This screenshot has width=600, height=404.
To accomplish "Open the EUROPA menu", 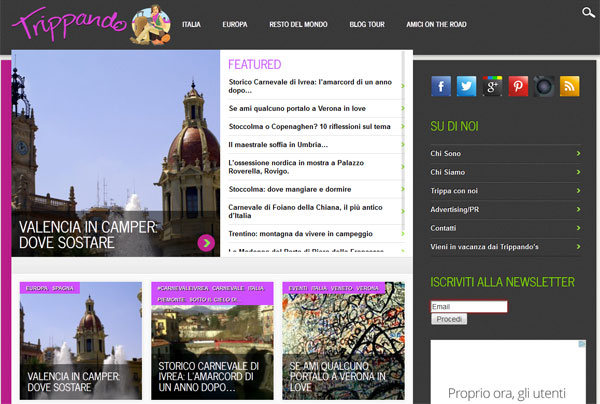I will [x=235, y=24].
